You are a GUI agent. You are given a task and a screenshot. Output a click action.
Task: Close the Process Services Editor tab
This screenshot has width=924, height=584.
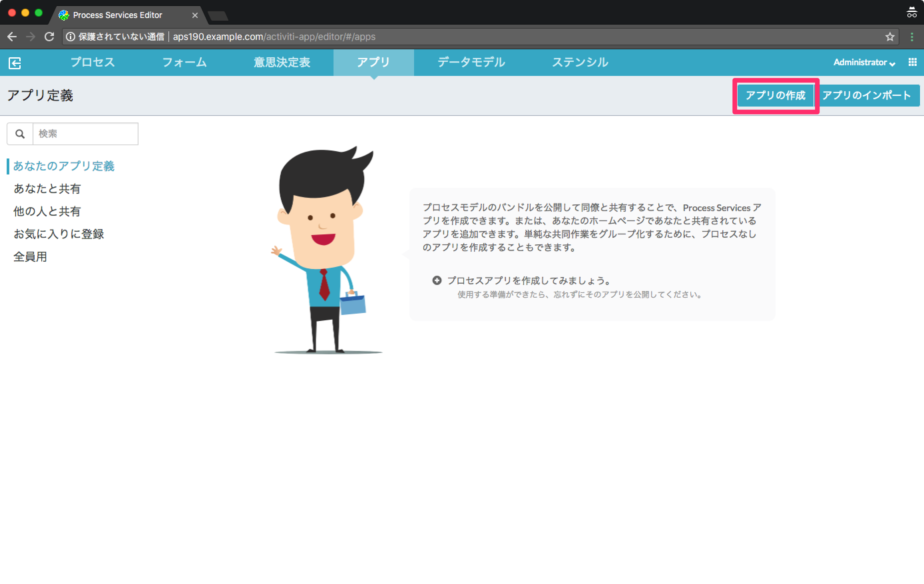(195, 15)
